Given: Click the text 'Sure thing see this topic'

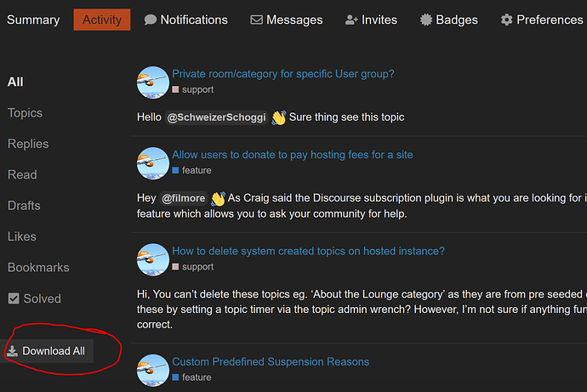Looking at the screenshot, I should [x=346, y=117].
